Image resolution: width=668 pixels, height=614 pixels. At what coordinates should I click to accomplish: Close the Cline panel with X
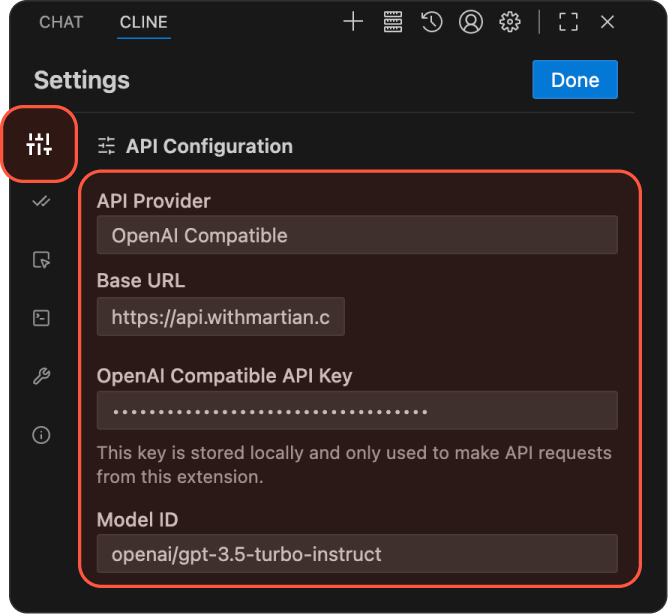click(x=607, y=22)
